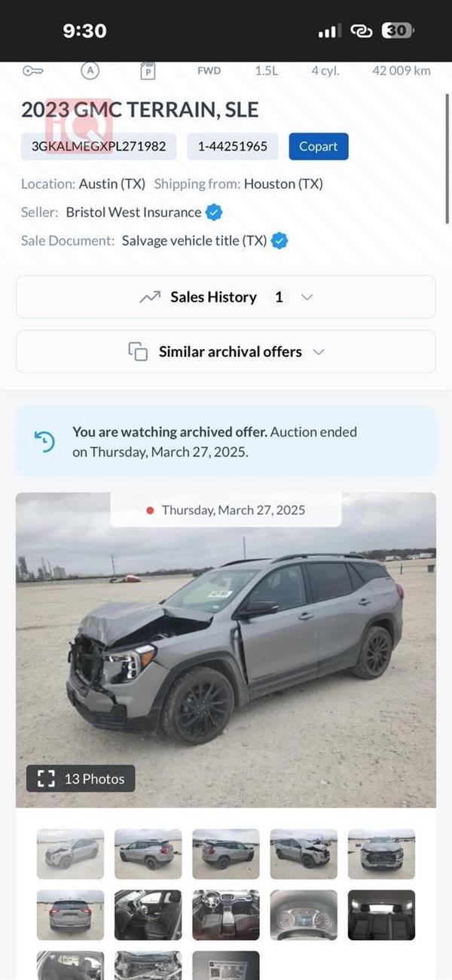The height and width of the screenshot is (980, 452).
Task: Tap verified badge beside Salvage vehicle title
Action: click(279, 241)
